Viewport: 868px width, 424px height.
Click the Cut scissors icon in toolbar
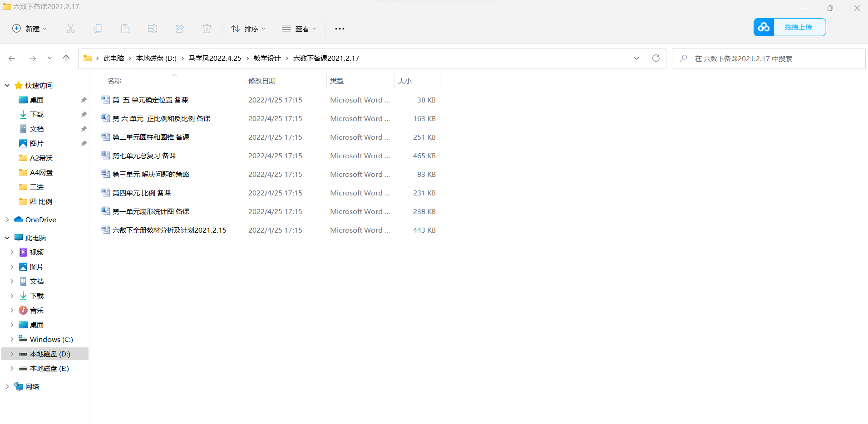71,29
